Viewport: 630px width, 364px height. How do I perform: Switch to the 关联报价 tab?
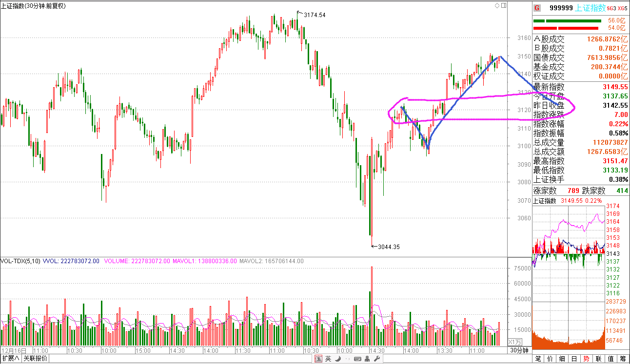[36, 359]
